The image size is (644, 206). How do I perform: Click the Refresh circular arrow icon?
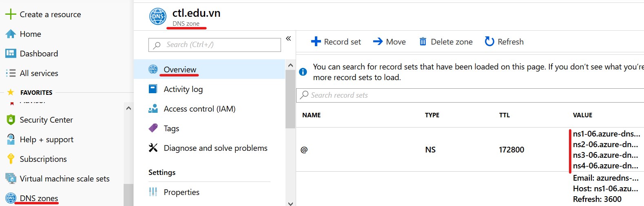[489, 41]
